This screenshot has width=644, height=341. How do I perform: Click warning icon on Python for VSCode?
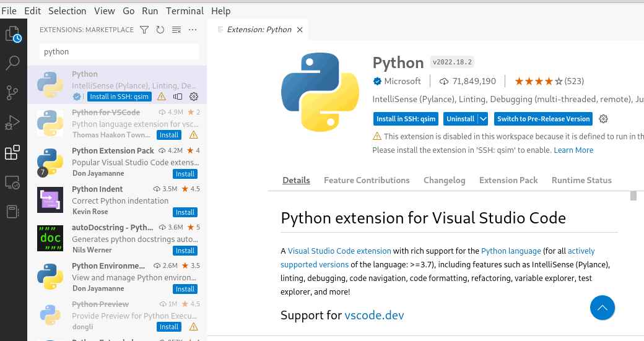click(x=193, y=135)
